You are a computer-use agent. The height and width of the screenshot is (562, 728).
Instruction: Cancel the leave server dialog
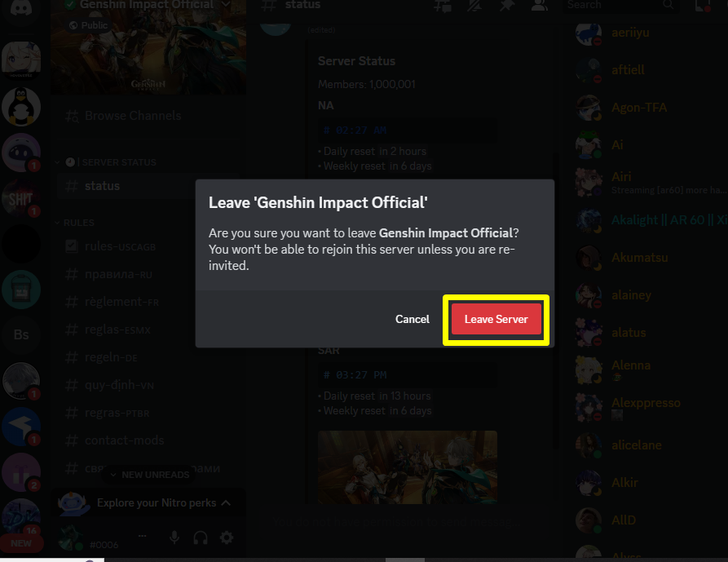(x=413, y=319)
